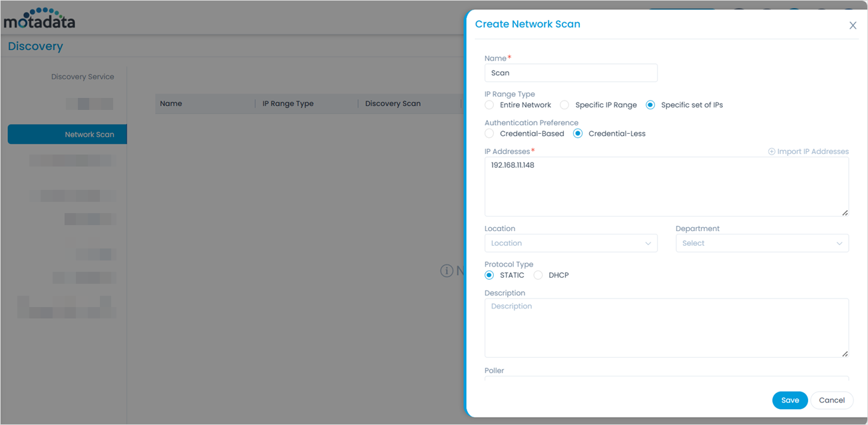
Task: Open the Location dropdown
Action: [570, 243]
